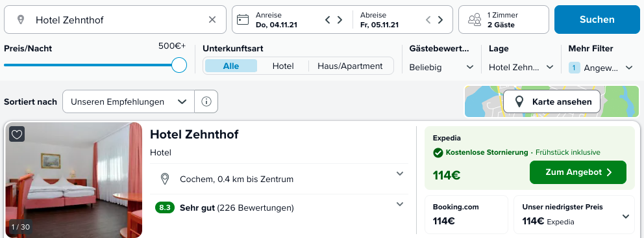This screenshot has height=238, width=644.
Task: Go to previous Anreise day
Action: [x=327, y=20]
